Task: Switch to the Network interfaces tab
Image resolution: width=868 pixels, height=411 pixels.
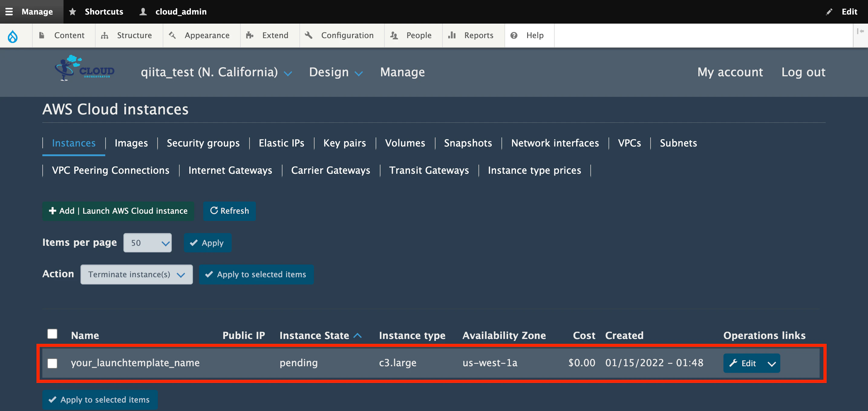Action: (x=555, y=143)
